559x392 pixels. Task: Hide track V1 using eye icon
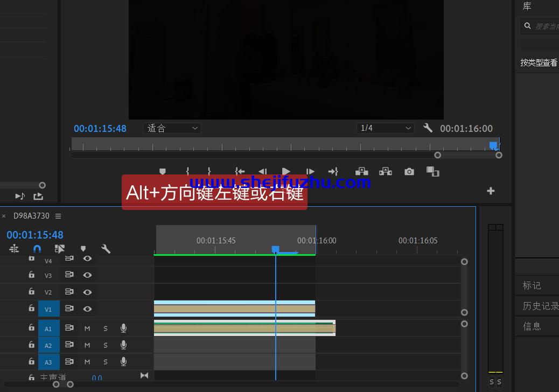(x=87, y=309)
